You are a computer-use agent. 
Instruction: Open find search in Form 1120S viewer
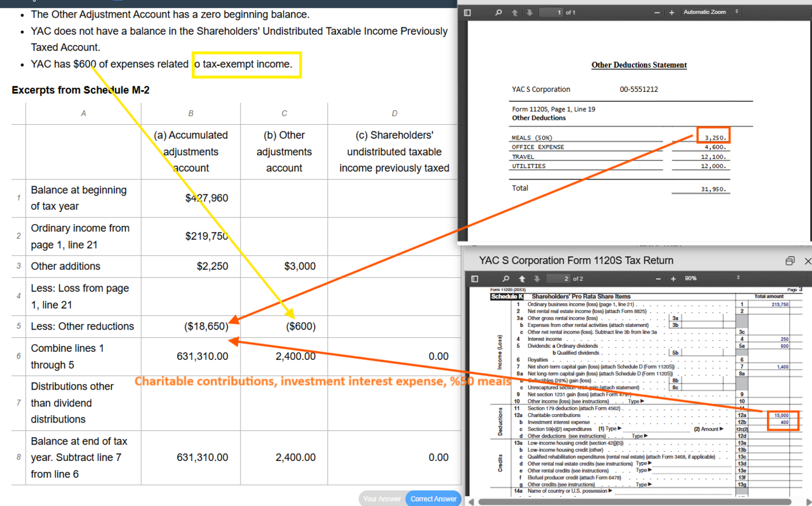click(x=506, y=279)
